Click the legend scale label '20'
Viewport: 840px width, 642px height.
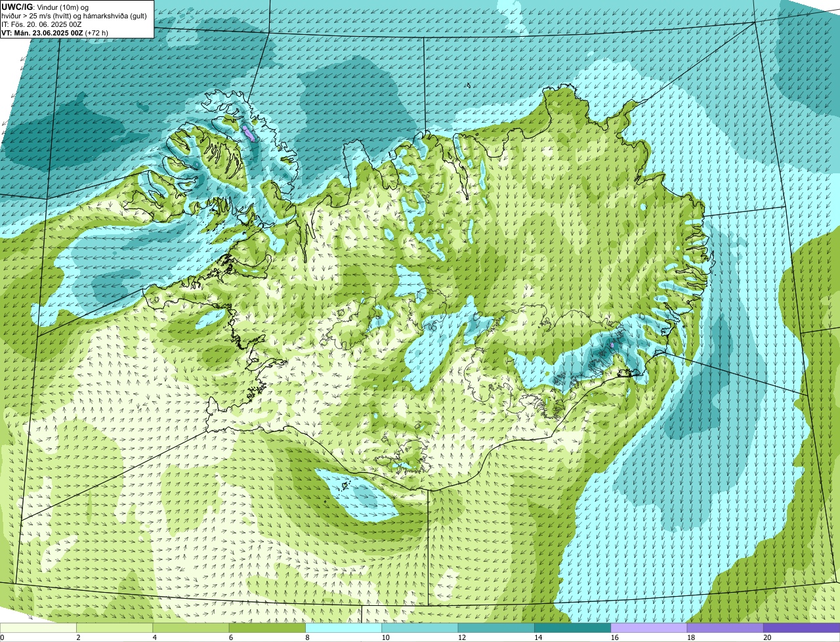pos(766,637)
